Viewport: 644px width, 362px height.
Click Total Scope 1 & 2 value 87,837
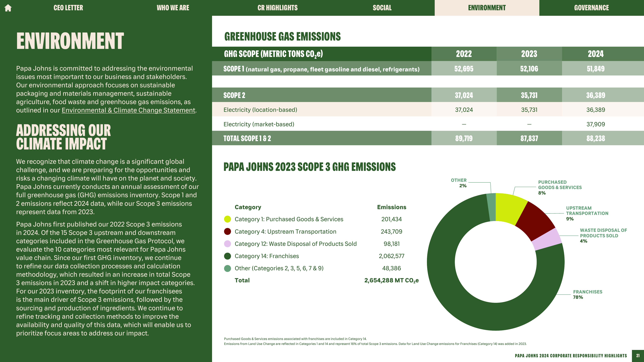(529, 138)
